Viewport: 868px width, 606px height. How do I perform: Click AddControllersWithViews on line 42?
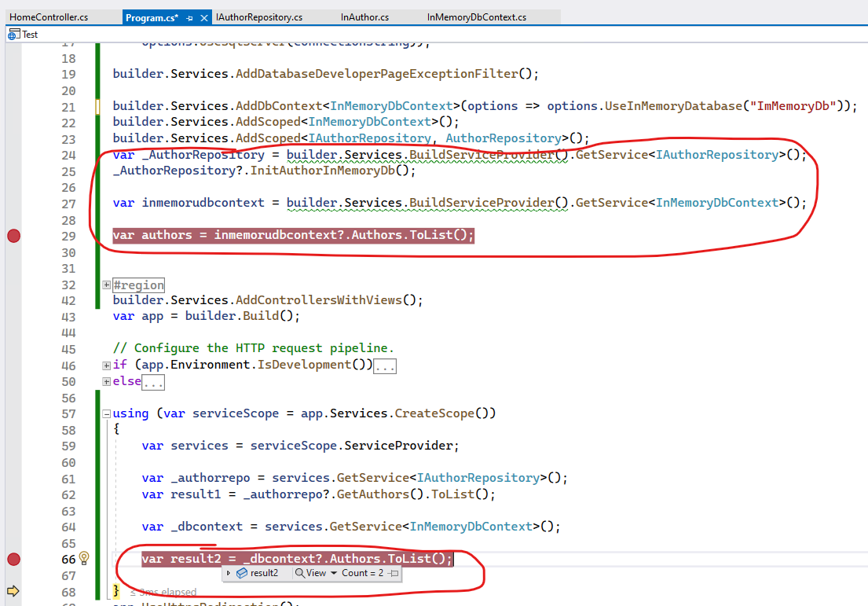[x=319, y=300]
